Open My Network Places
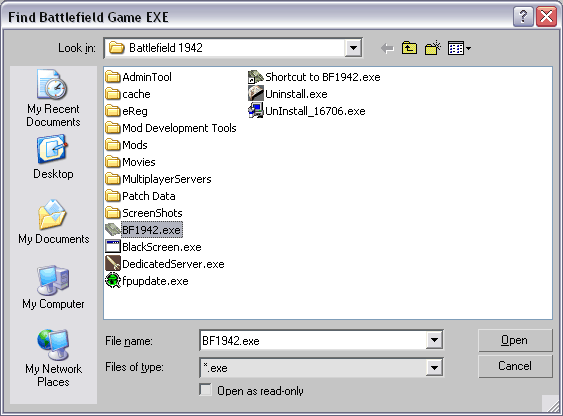The height and width of the screenshot is (416, 563). [x=53, y=358]
